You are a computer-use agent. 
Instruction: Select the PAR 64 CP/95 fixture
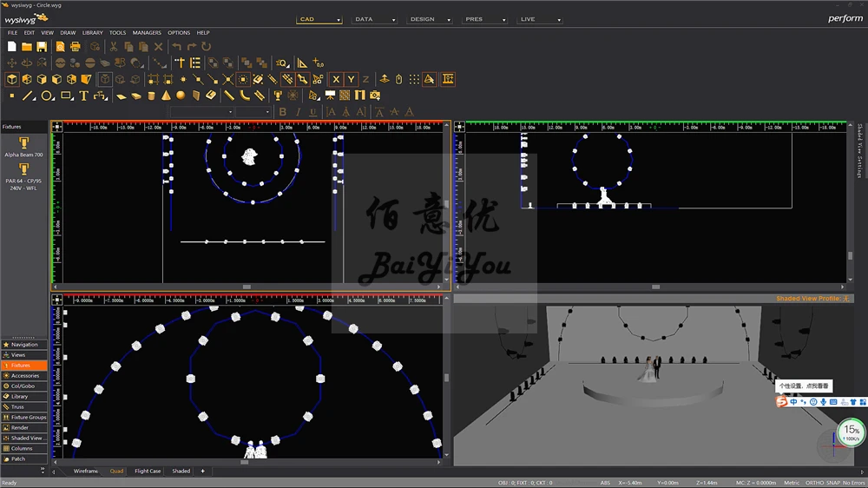23,176
